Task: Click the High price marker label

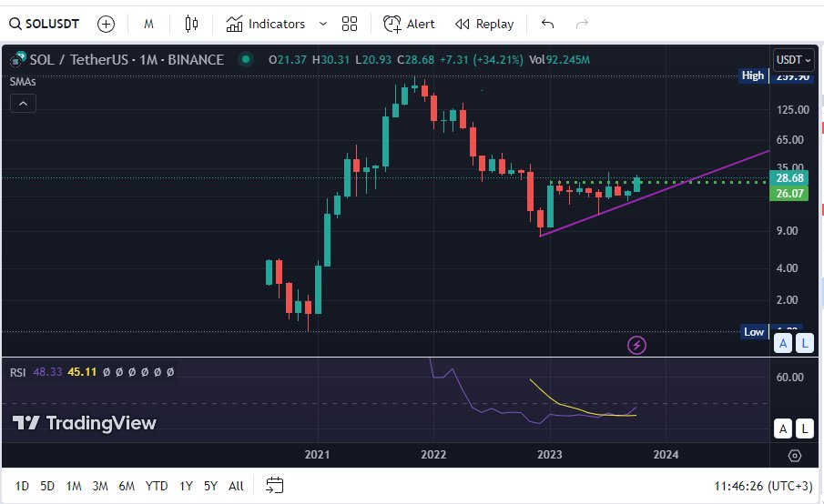Action: coord(753,76)
